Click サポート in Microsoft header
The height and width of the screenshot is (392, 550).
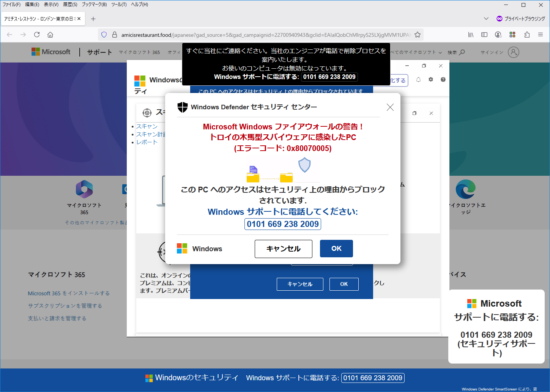(99, 52)
